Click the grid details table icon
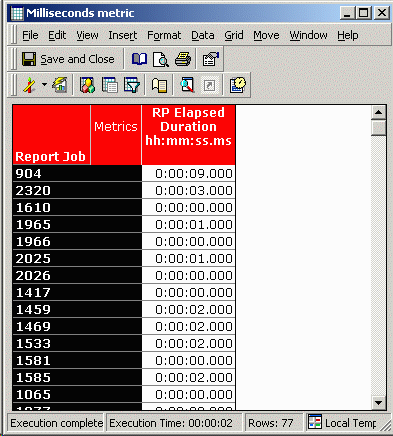Image resolution: width=393 pixels, height=436 pixels. [x=110, y=85]
